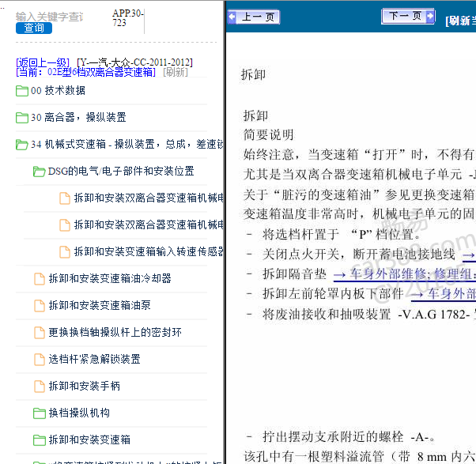Click document icon for 拆卸和安装手柄

(40, 387)
